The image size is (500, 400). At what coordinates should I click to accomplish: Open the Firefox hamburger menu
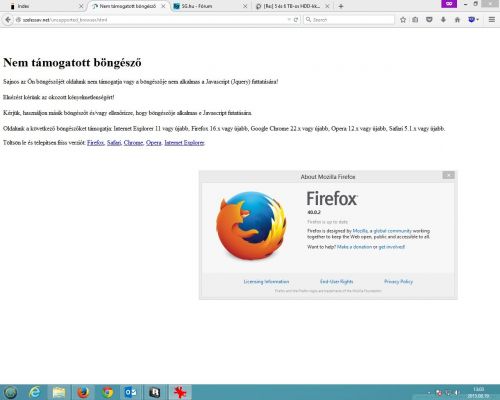click(492, 20)
